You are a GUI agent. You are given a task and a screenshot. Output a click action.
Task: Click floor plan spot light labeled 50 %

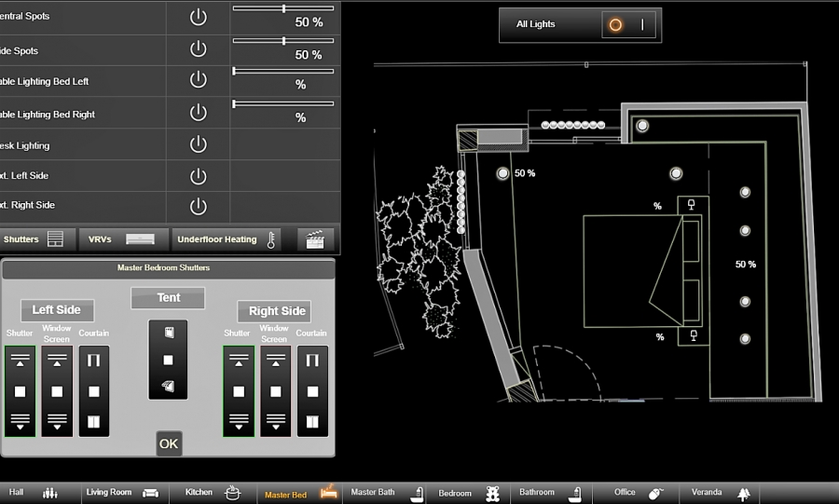(x=502, y=173)
